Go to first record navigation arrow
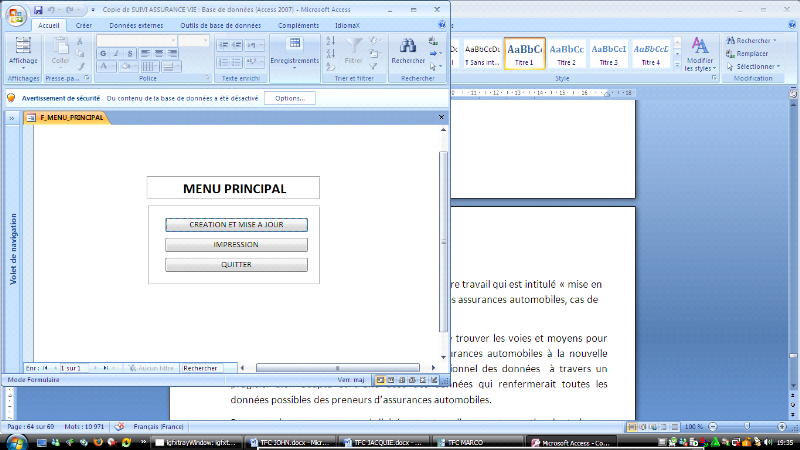Viewport: 800px width, 450px height. 45,368
